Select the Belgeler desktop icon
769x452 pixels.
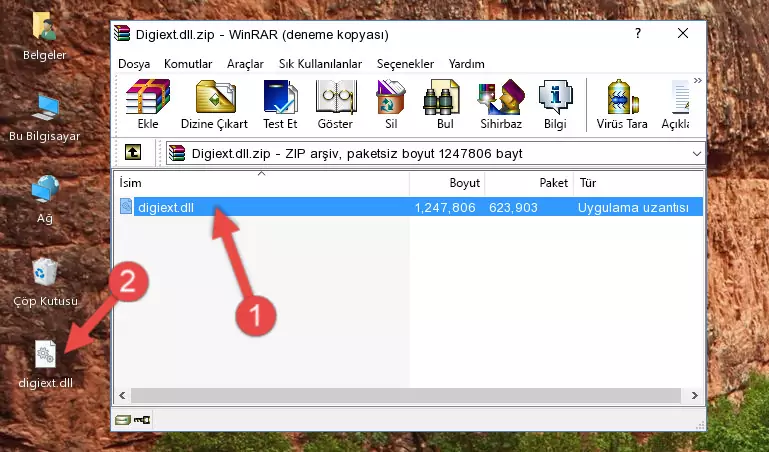click(x=45, y=37)
